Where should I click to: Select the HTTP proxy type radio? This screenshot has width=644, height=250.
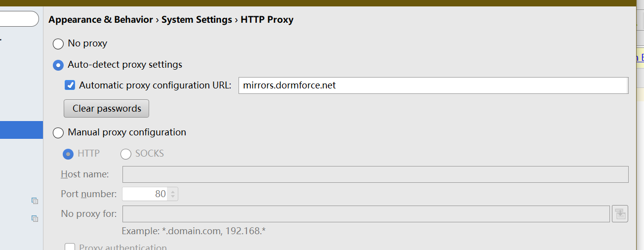point(68,154)
